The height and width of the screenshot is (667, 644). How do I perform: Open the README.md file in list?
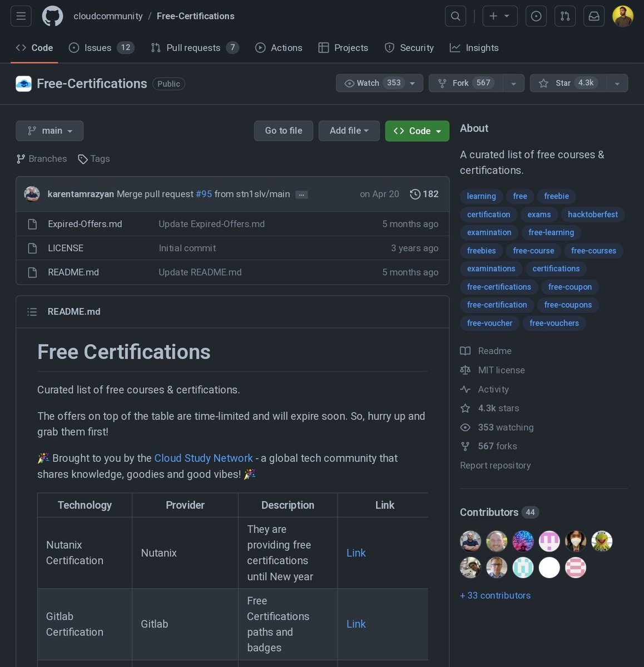click(x=73, y=272)
